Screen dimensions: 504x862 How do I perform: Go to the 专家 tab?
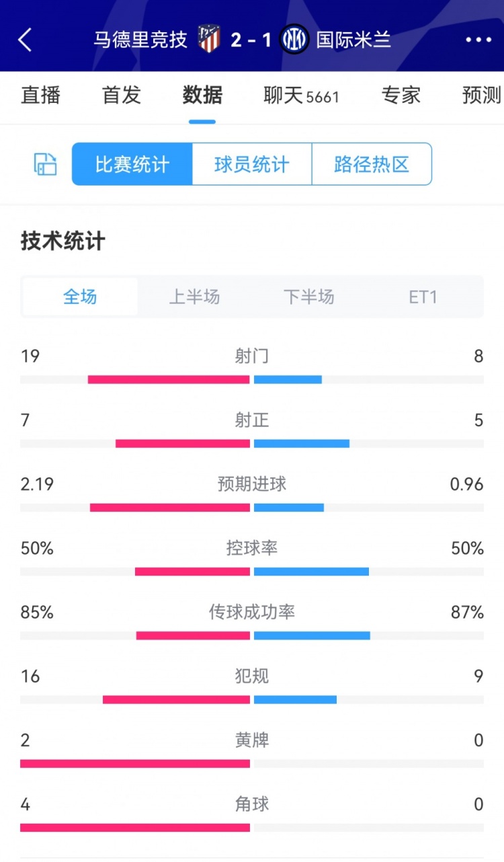pos(401,95)
